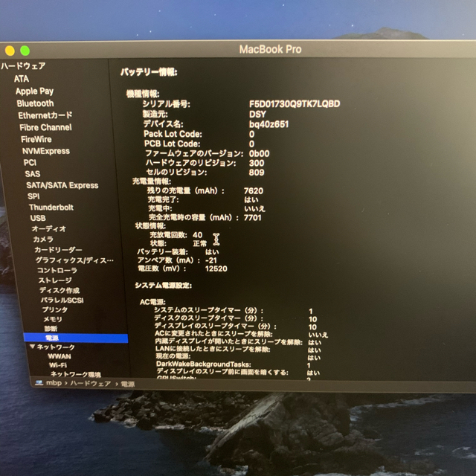
Task: Click the AC電源 label
Action: 152,302
